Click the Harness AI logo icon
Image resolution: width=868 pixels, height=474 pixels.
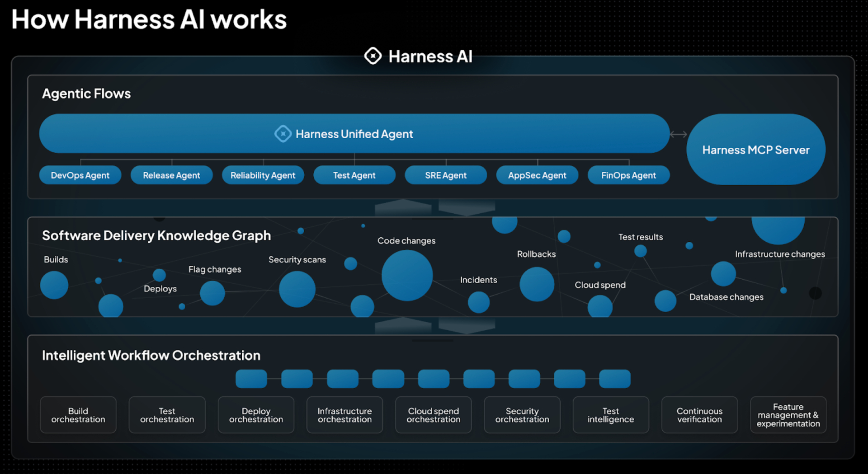coord(372,56)
